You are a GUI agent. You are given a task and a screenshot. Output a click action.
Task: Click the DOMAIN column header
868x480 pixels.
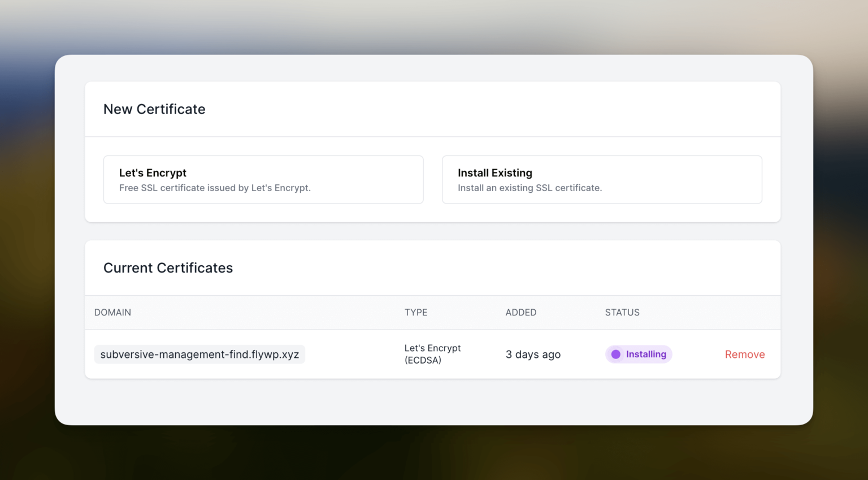coord(112,312)
